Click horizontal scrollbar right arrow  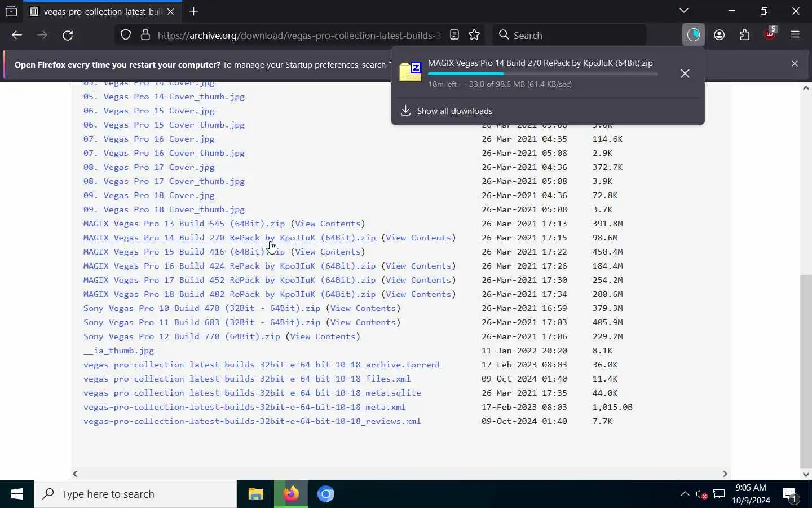(725, 474)
